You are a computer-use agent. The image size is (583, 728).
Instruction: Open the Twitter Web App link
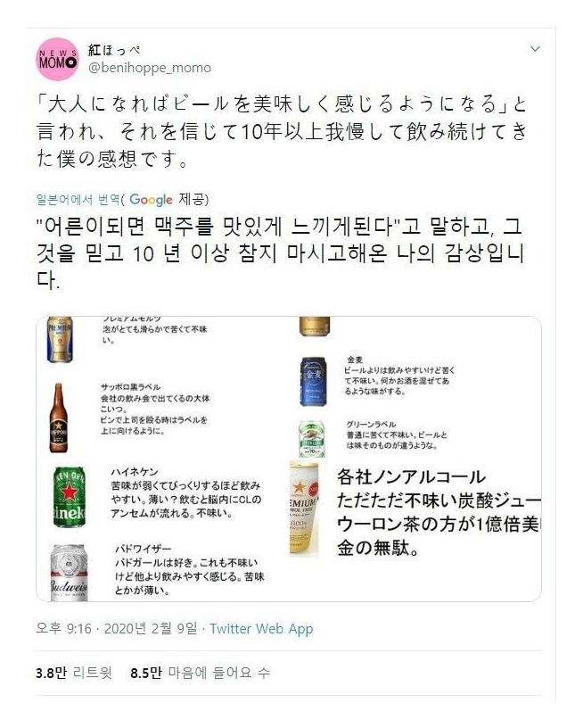click(x=261, y=629)
